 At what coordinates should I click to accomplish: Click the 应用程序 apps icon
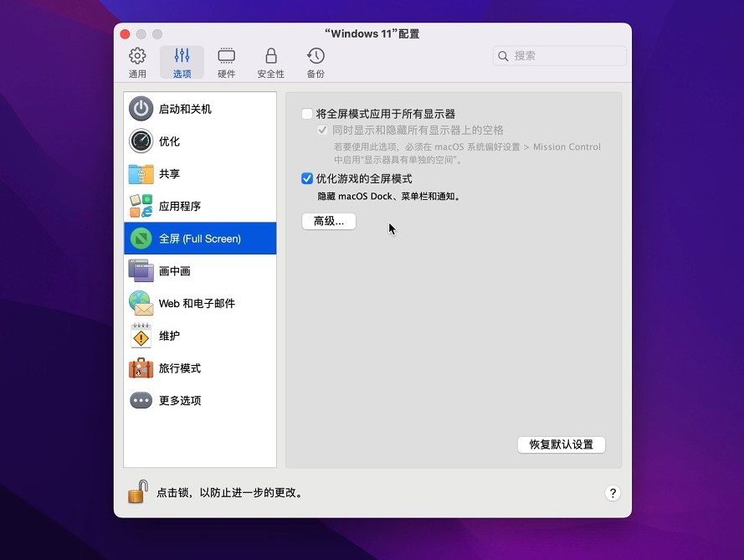(x=141, y=206)
